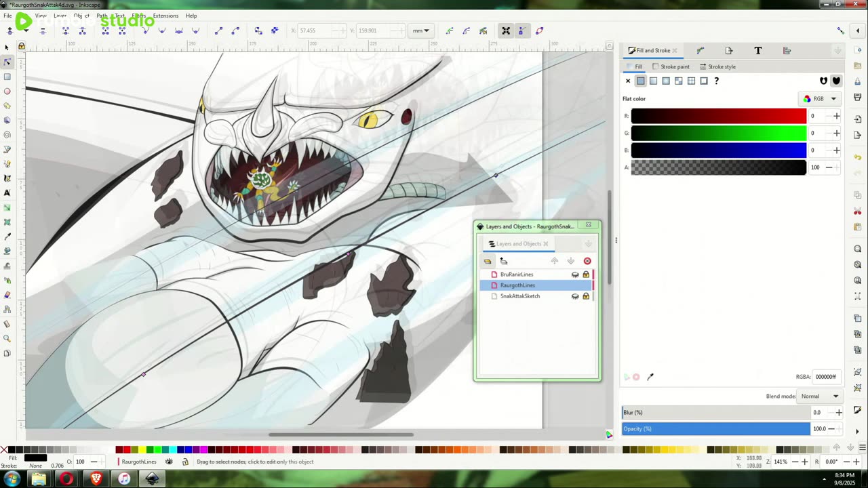
Task: Open the Align and Distribute tab icon
Action: click(x=787, y=51)
